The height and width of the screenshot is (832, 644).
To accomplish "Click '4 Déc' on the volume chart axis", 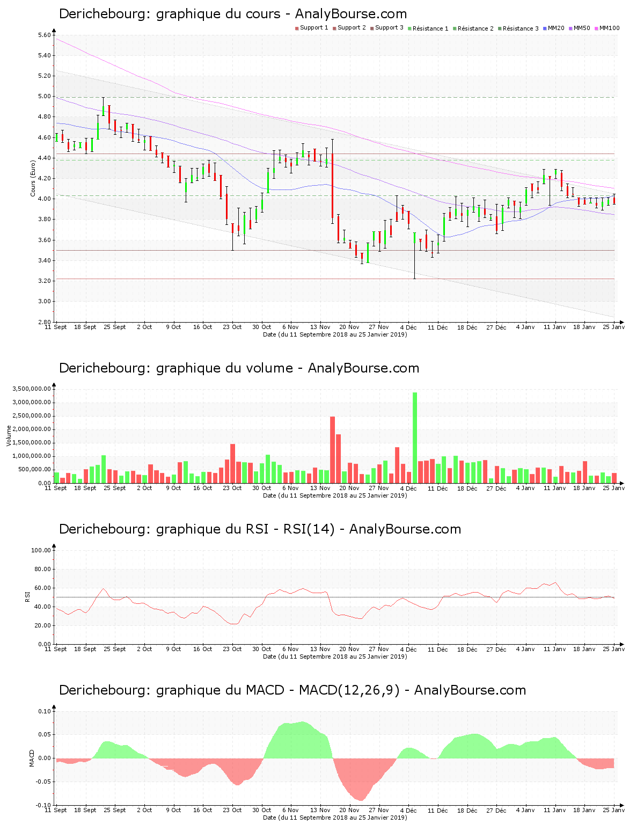I will click(408, 488).
